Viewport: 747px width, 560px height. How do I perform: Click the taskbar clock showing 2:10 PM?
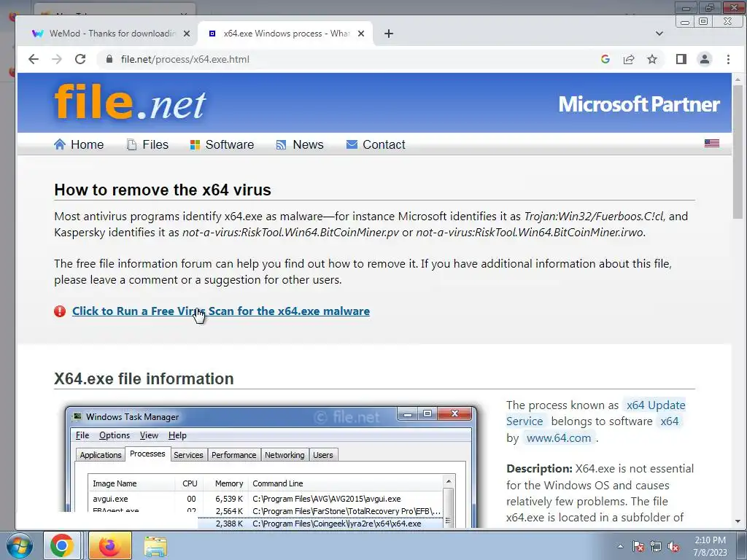[710, 546]
